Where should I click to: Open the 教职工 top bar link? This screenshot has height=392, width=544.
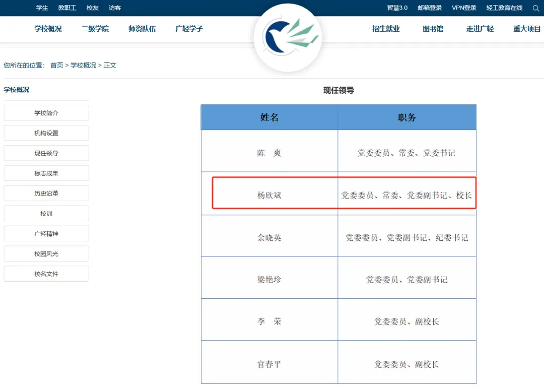pos(67,8)
